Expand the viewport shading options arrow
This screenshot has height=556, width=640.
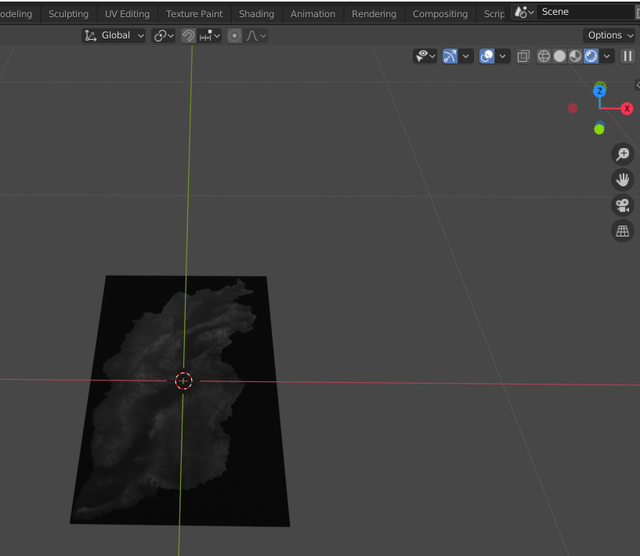[x=607, y=56]
